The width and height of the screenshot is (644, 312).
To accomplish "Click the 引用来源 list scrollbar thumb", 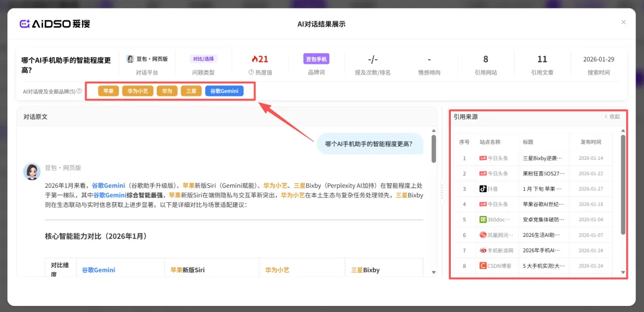I will pos(623,184).
